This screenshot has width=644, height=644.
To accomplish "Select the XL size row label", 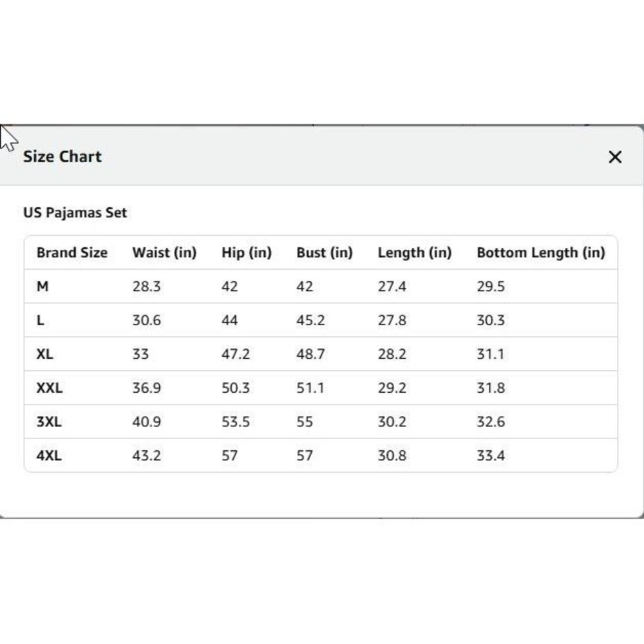I will [x=45, y=354].
